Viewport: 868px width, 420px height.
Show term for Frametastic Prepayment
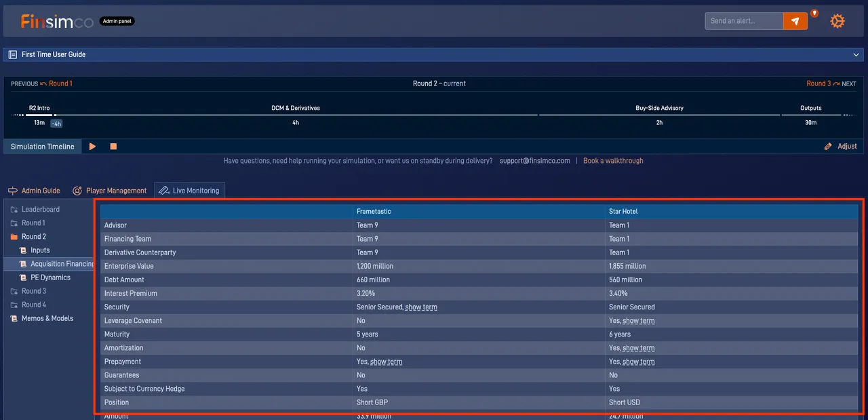(x=386, y=362)
